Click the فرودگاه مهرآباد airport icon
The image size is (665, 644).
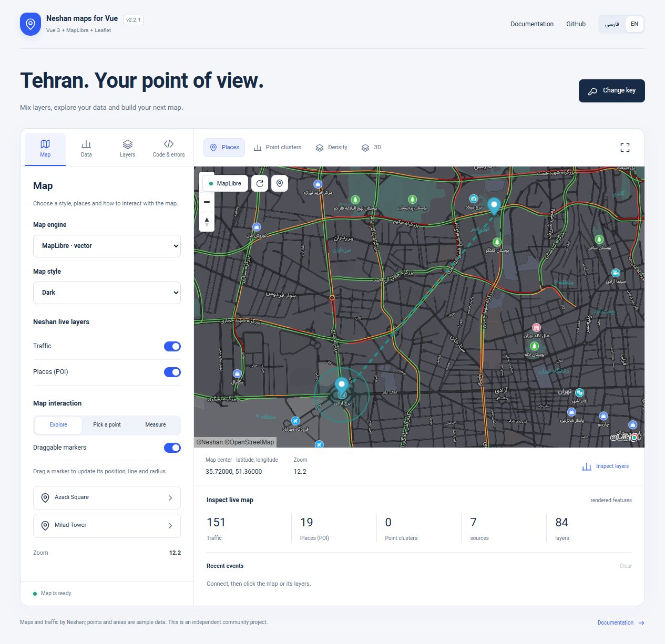click(295, 421)
